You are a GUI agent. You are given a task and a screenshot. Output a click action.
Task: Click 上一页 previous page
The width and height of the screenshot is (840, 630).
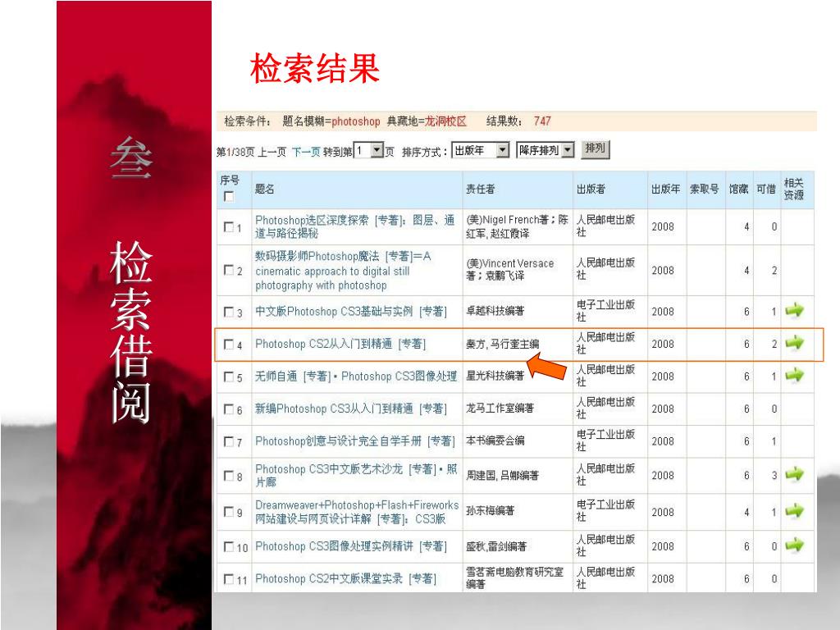272,152
